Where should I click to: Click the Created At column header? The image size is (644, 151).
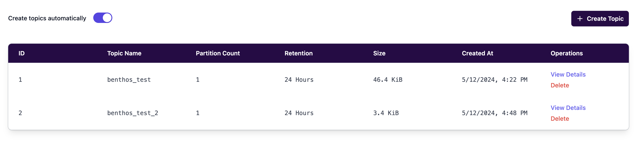tap(477, 53)
